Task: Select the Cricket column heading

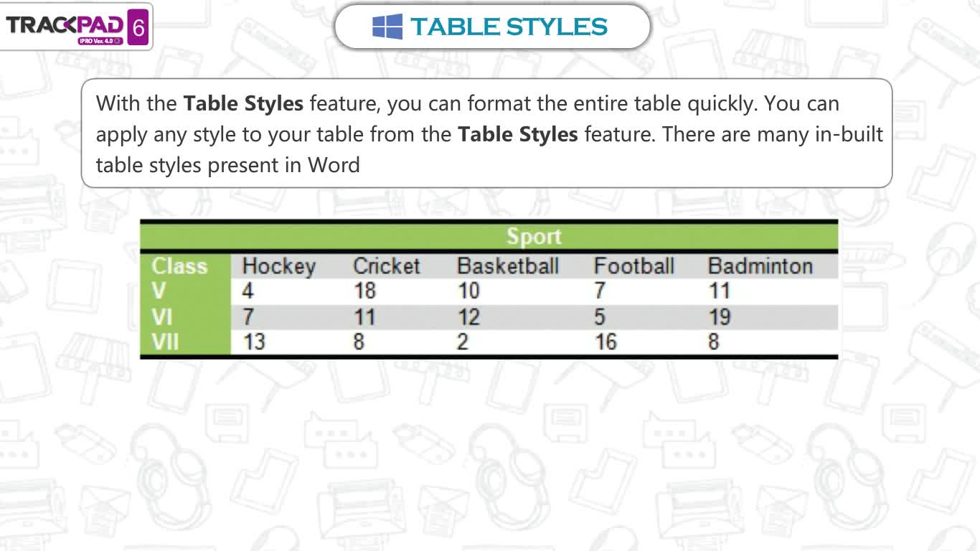Action: point(387,266)
